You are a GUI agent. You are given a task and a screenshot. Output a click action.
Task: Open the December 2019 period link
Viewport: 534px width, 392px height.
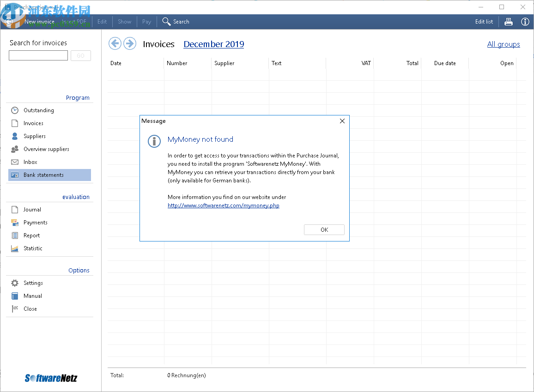[214, 44]
